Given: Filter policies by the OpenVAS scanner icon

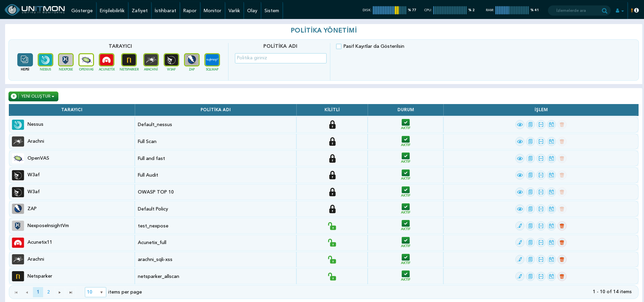Looking at the screenshot, I should [86, 60].
